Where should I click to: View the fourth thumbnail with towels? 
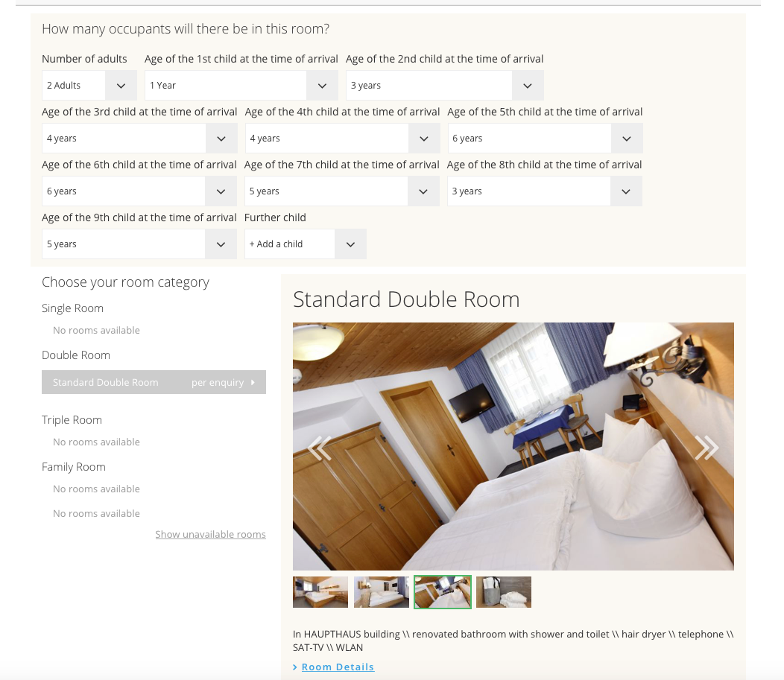point(504,592)
